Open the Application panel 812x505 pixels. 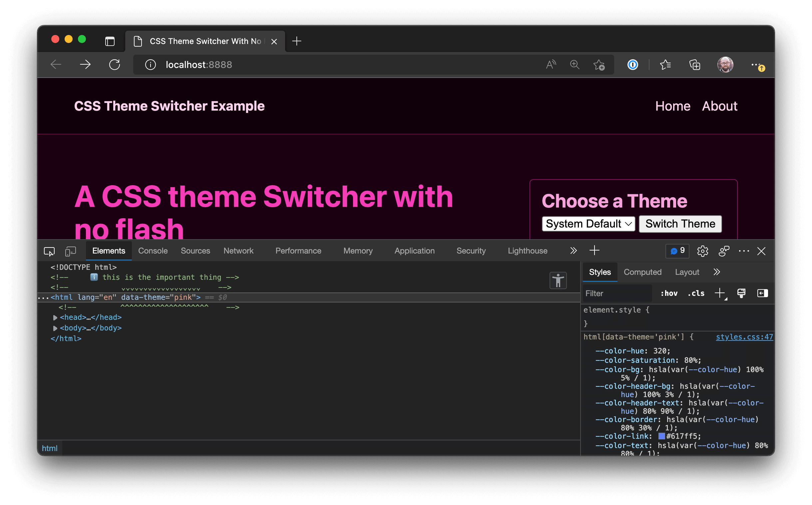point(414,251)
